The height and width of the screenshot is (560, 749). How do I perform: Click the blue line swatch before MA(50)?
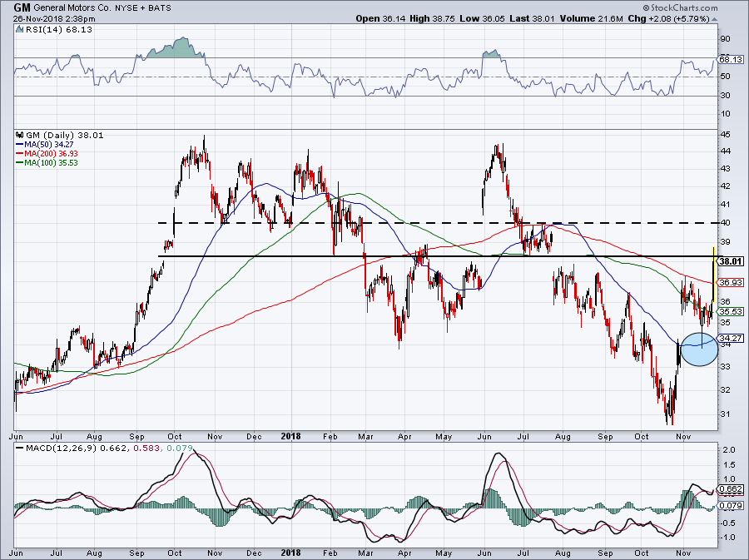(20, 144)
